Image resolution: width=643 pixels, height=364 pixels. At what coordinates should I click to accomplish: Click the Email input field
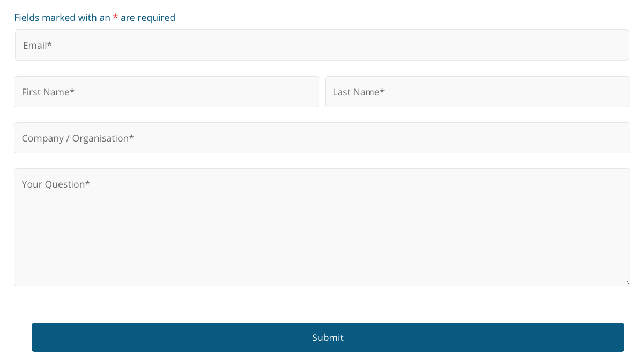coord(322,45)
